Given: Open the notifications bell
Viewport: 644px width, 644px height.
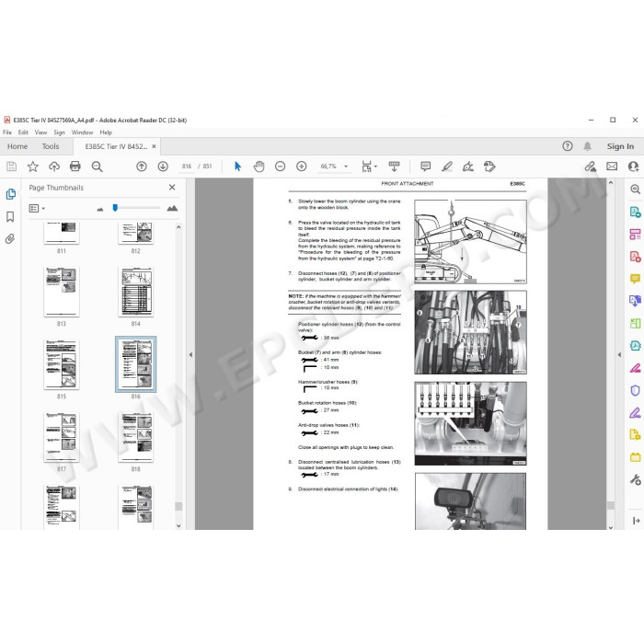Looking at the screenshot, I should click(x=587, y=146).
